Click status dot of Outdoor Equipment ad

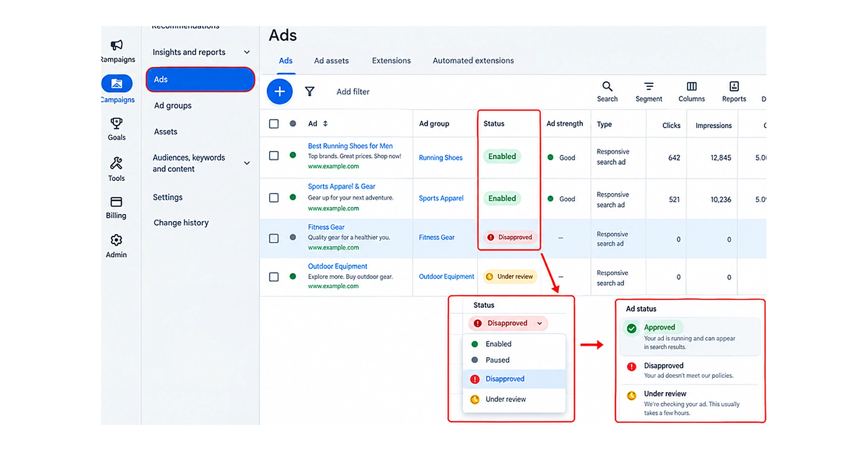293,276
